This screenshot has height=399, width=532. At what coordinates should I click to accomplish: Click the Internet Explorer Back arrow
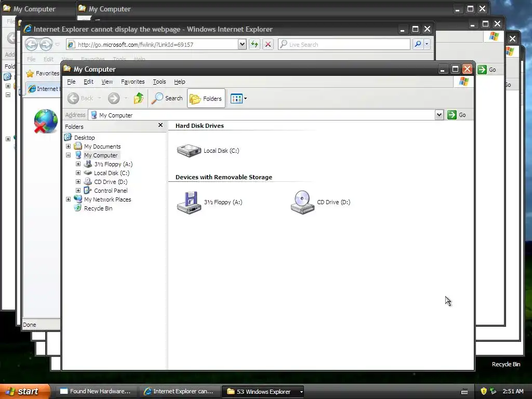(32, 44)
